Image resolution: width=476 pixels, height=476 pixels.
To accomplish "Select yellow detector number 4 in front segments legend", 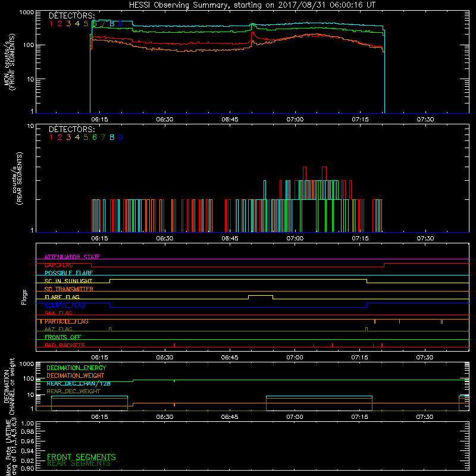I will point(77,24).
